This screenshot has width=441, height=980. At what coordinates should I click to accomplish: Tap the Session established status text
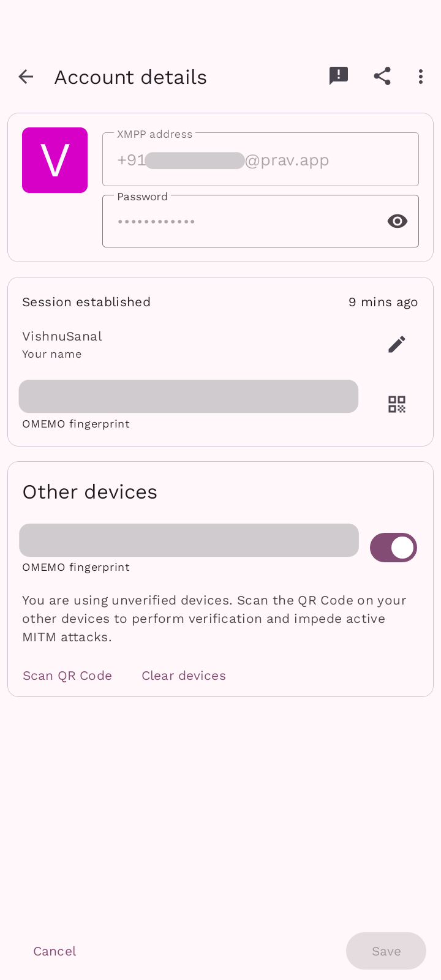[x=86, y=302]
